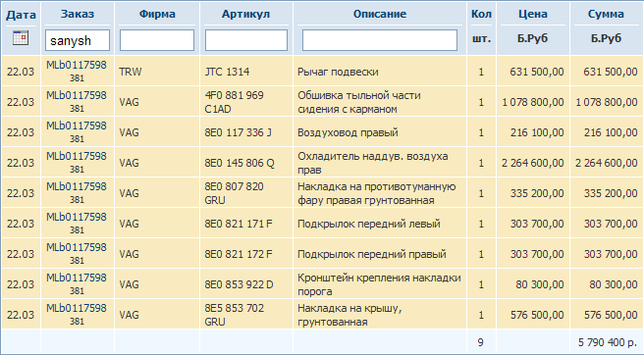Open order link in the Воздуховод правый row
Image resolution: width=644 pixels, height=355 pixels.
(77, 126)
